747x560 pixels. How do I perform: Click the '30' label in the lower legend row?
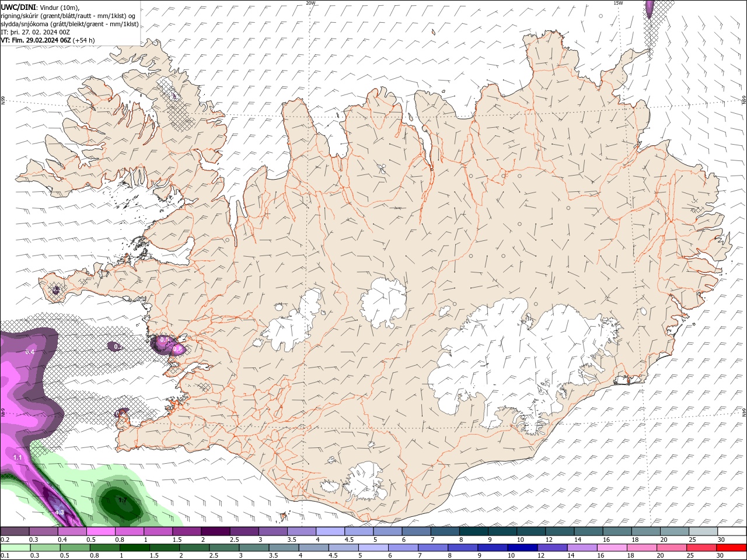pyautogui.click(x=721, y=555)
